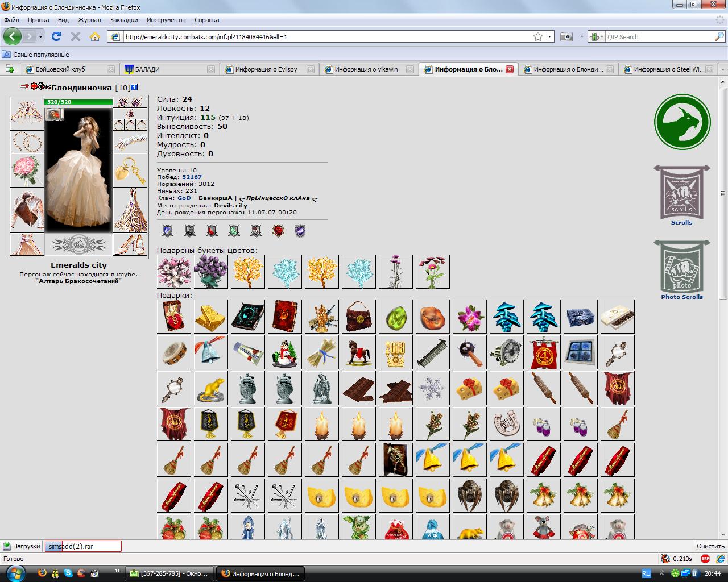Open the Photo Scrolls banner image
This screenshot has width=728, height=582.
681,267
